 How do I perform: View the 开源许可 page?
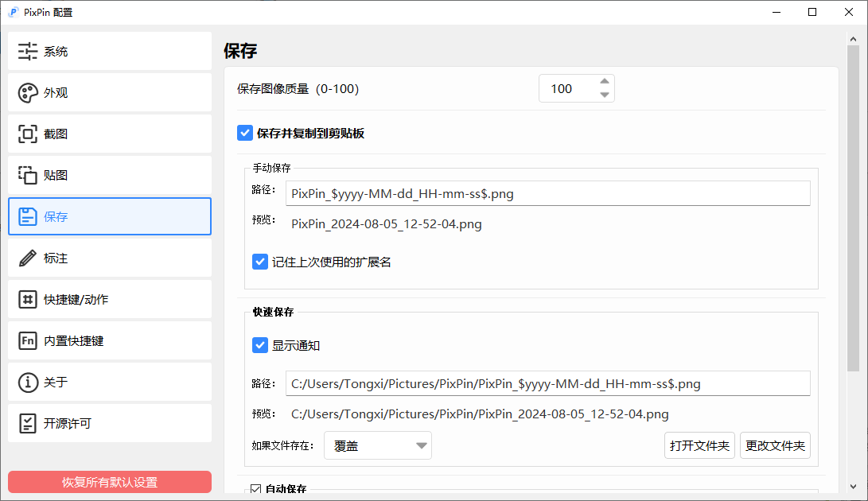[110, 423]
